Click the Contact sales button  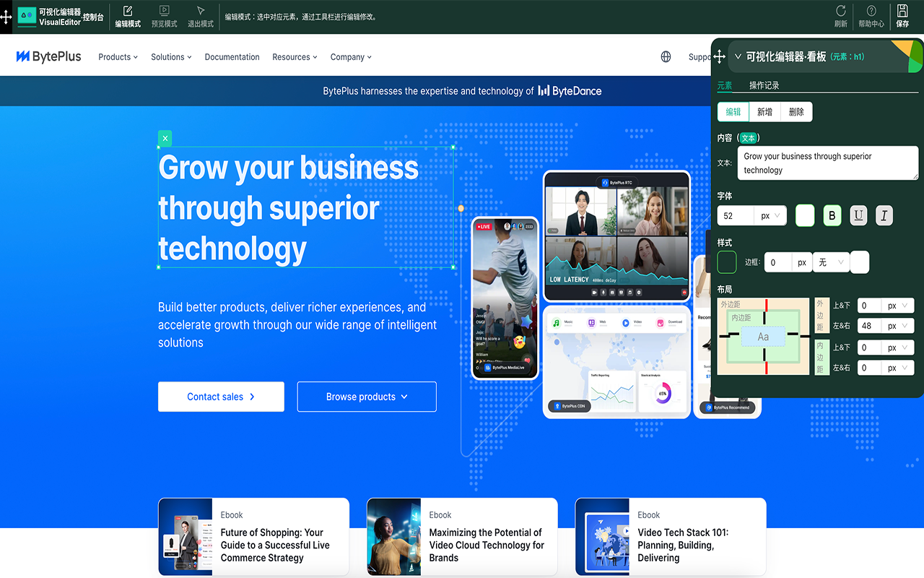(221, 397)
